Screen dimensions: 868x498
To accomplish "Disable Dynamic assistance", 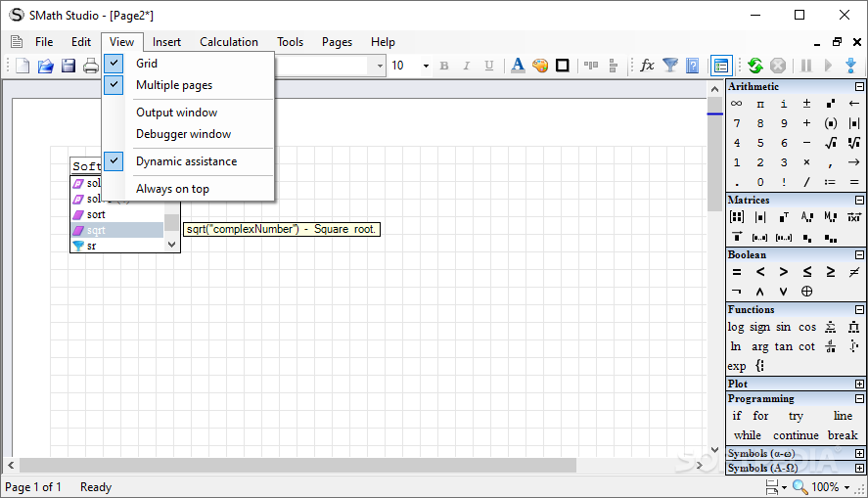I will coord(188,161).
